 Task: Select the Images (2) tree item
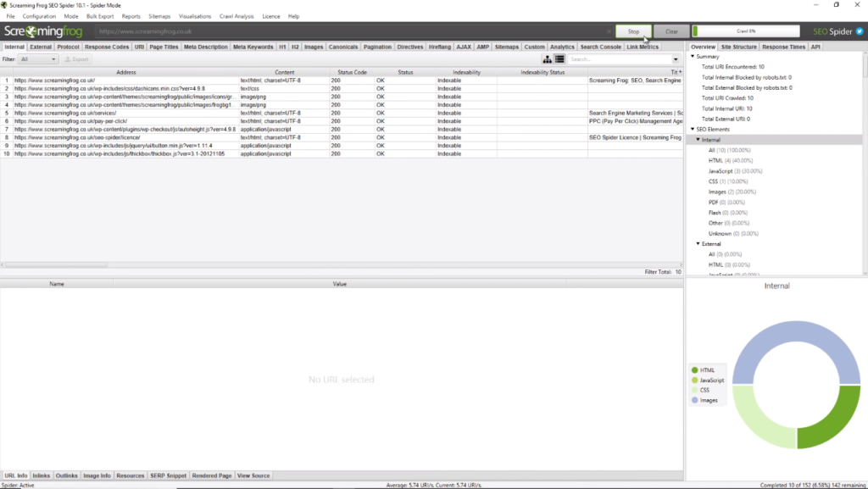(x=732, y=192)
